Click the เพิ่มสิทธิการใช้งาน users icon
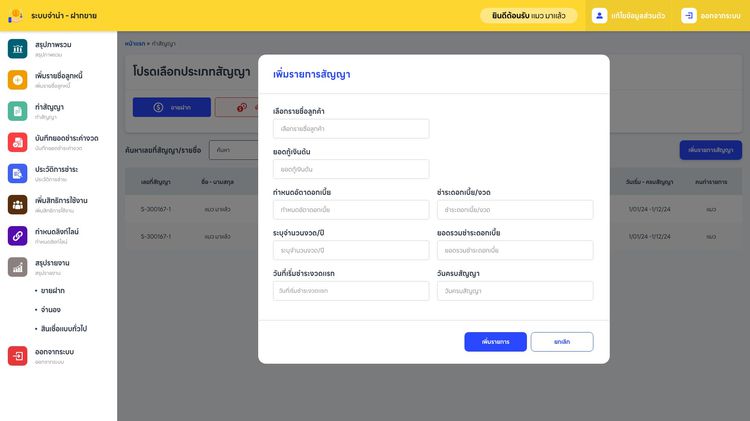 point(17,204)
